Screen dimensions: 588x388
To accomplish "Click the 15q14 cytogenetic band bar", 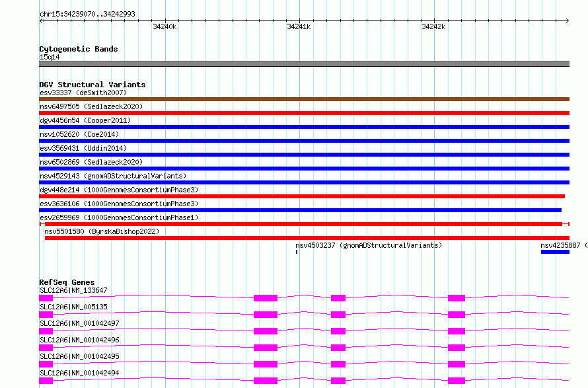I will 304,64.
